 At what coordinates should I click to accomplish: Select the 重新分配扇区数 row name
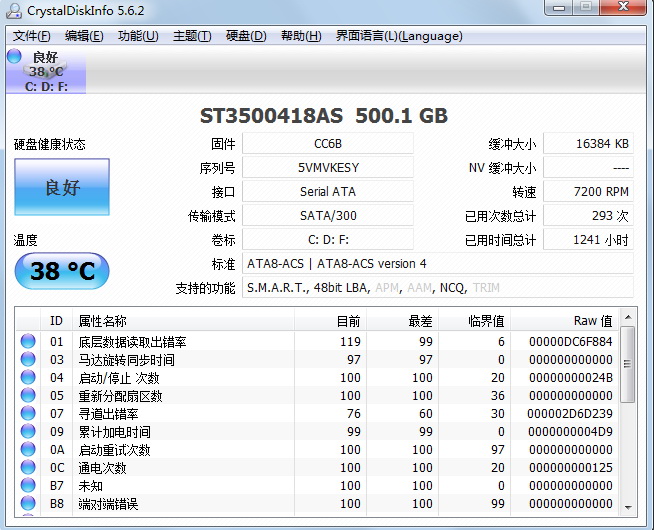pos(120,396)
